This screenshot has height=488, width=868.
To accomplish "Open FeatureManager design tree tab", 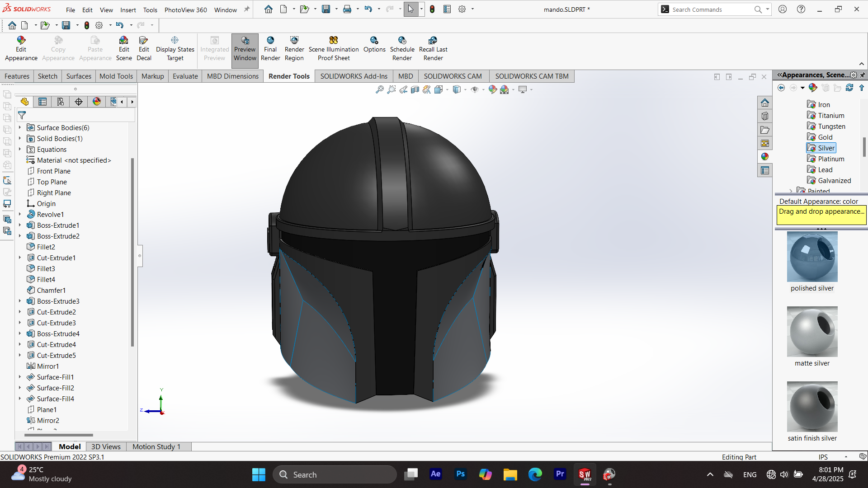I will point(24,102).
